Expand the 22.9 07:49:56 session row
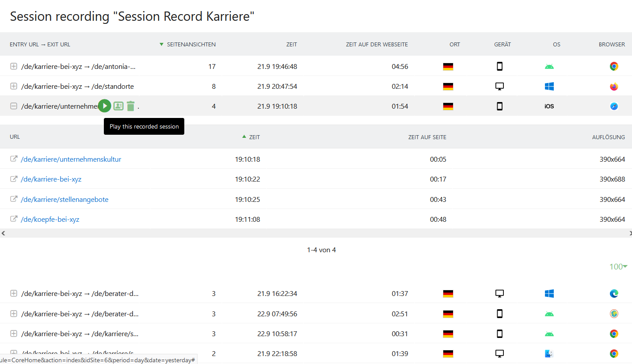This screenshot has width=632, height=364. 13,314
